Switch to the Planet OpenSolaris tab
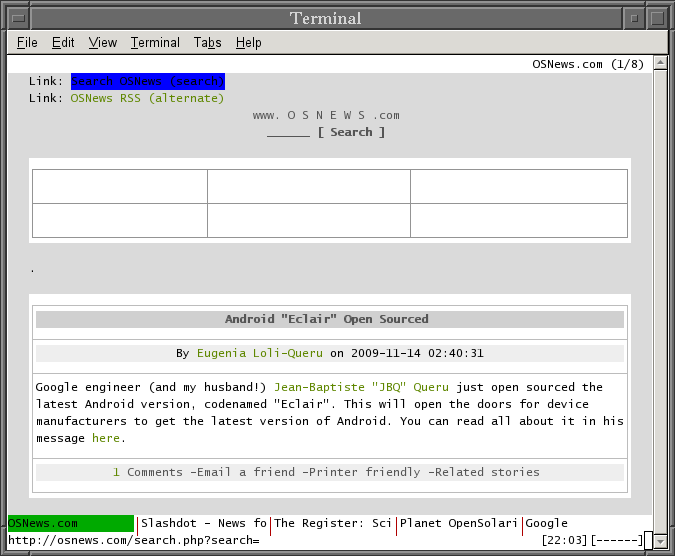675x556 pixels. [x=459, y=523]
